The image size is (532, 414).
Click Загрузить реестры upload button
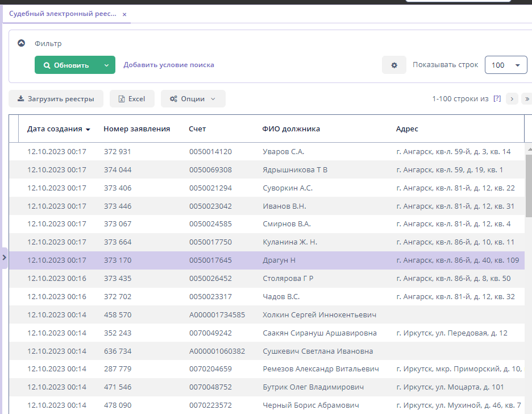[x=56, y=98]
